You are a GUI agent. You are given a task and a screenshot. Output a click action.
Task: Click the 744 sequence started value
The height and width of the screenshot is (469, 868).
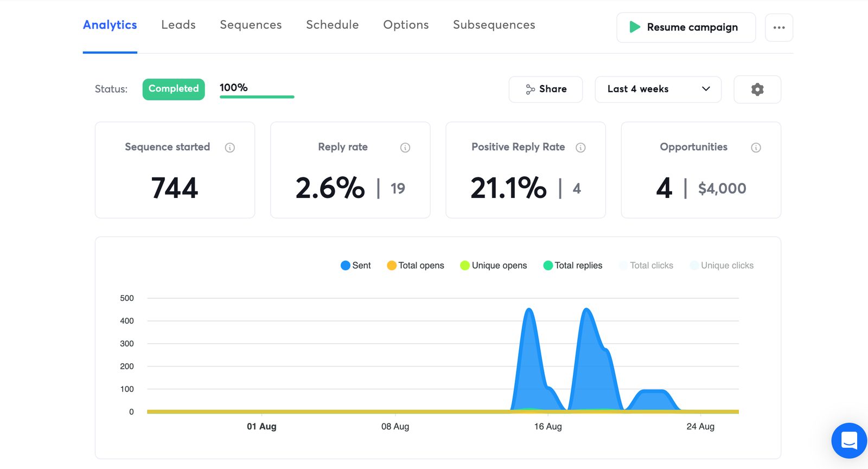(x=175, y=188)
